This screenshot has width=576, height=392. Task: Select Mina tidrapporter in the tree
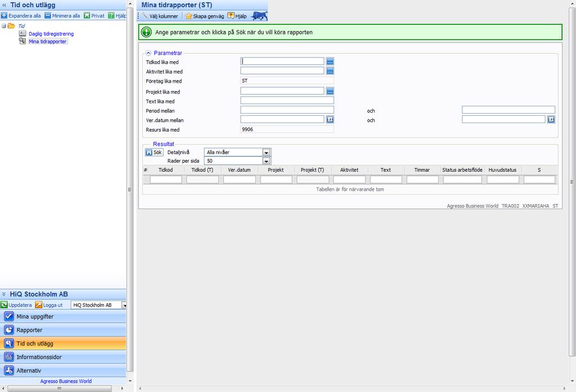coord(48,42)
